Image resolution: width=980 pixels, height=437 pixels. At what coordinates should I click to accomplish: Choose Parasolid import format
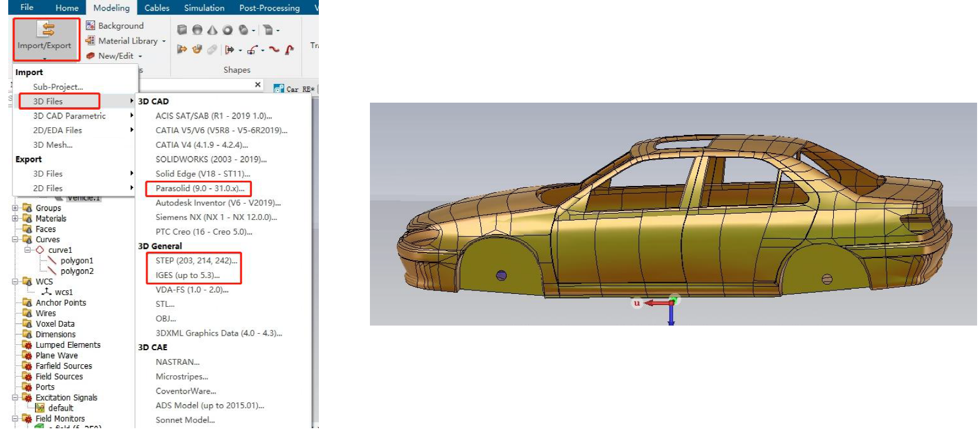(x=200, y=188)
